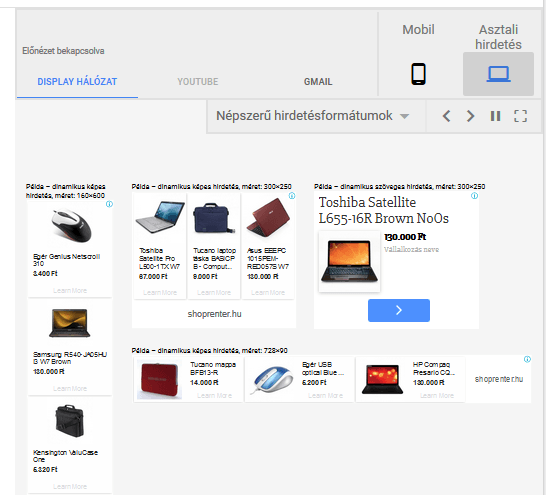Open Népszerű hirdetésformátumok dropdown
This screenshot has height=495, width=546.
[x=313, y=116]
